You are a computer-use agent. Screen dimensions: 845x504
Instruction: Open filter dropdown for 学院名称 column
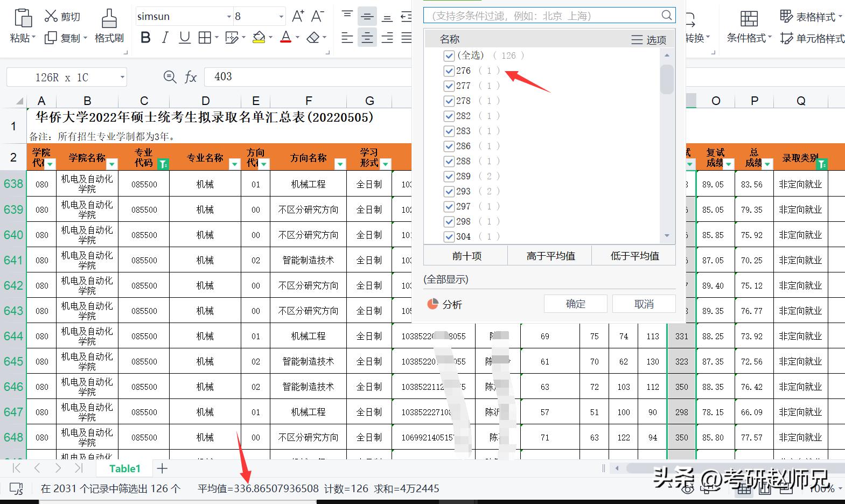pos(112,164)
